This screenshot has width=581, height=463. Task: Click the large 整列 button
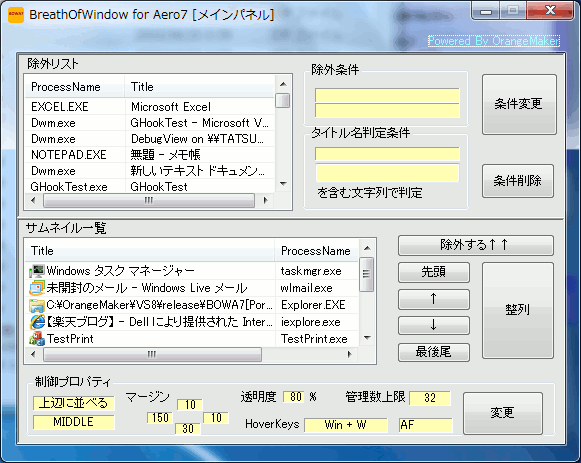[518, 310]
